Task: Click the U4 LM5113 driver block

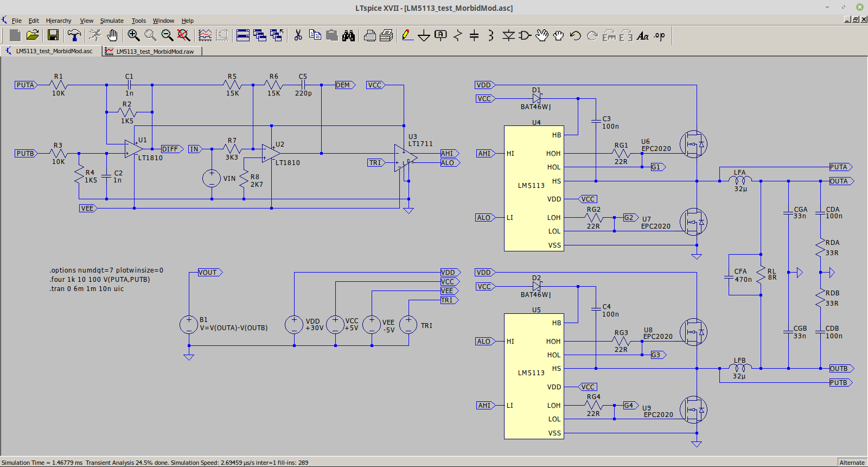Action: tap(534, 188)
